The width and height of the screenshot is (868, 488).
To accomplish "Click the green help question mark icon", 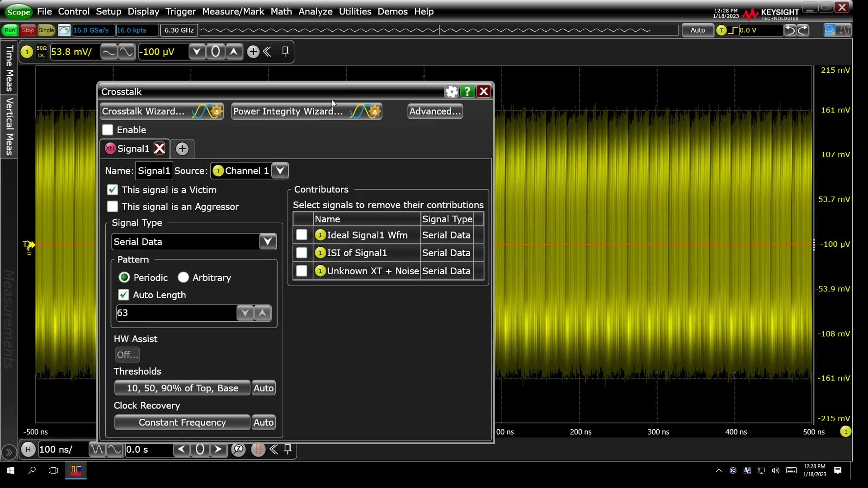I will point(467,92).
